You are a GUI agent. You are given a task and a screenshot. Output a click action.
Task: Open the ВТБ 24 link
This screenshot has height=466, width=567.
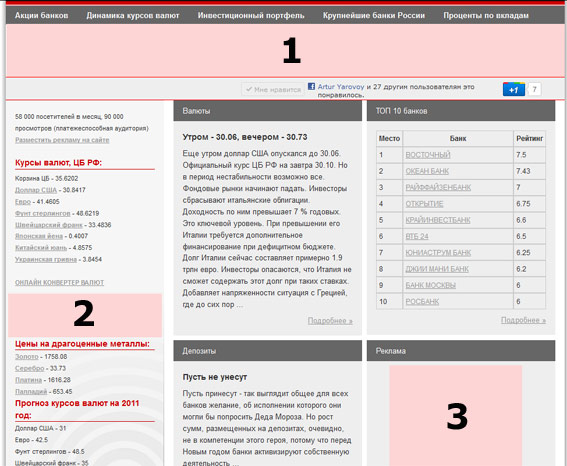[x=417, y=236]
